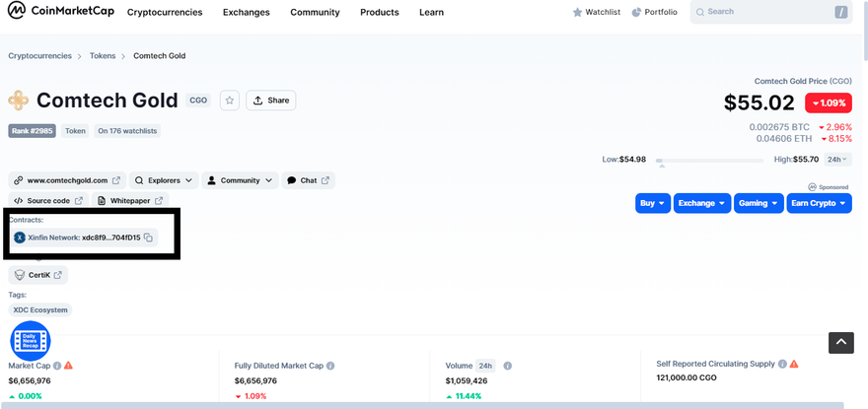Expand the Community links dropdown
The width and height of the screenshot is (868, 409).
click(x=240, y=180)
